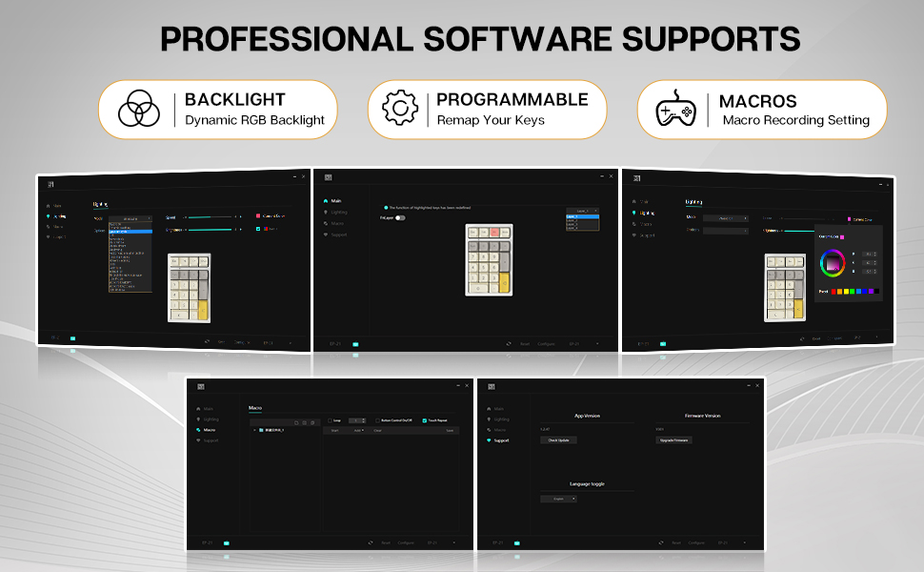Click the loop count stepper field
This screenshot has width=924, height=572.
(x=357, y=420)
